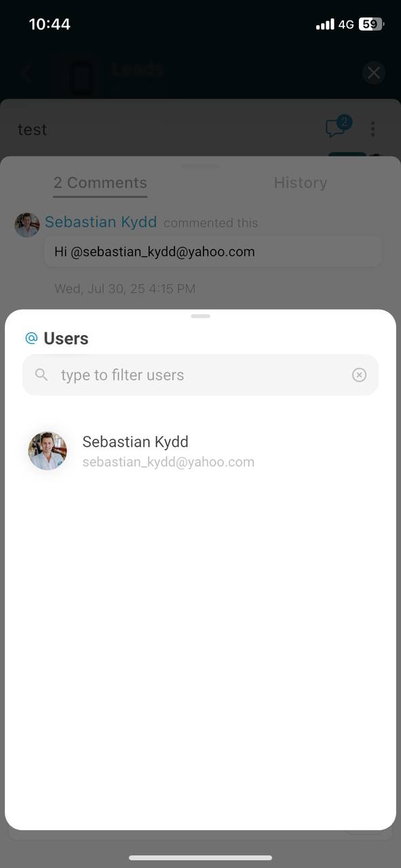Image resolution: width=401 pixels, height=868 pixels.
Task: Tap the Wed, Jul 30 comment timestamp
Action: point(125,289)
